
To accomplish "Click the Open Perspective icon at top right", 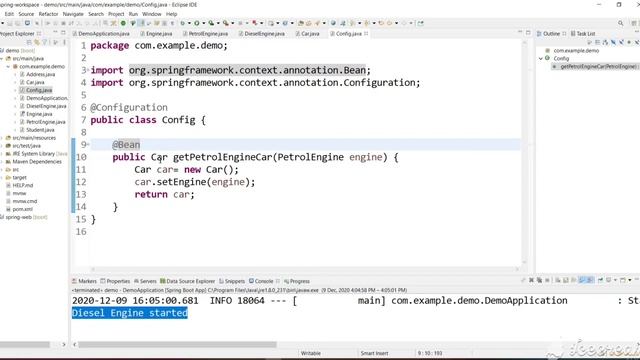I will (x=634, y=23).
